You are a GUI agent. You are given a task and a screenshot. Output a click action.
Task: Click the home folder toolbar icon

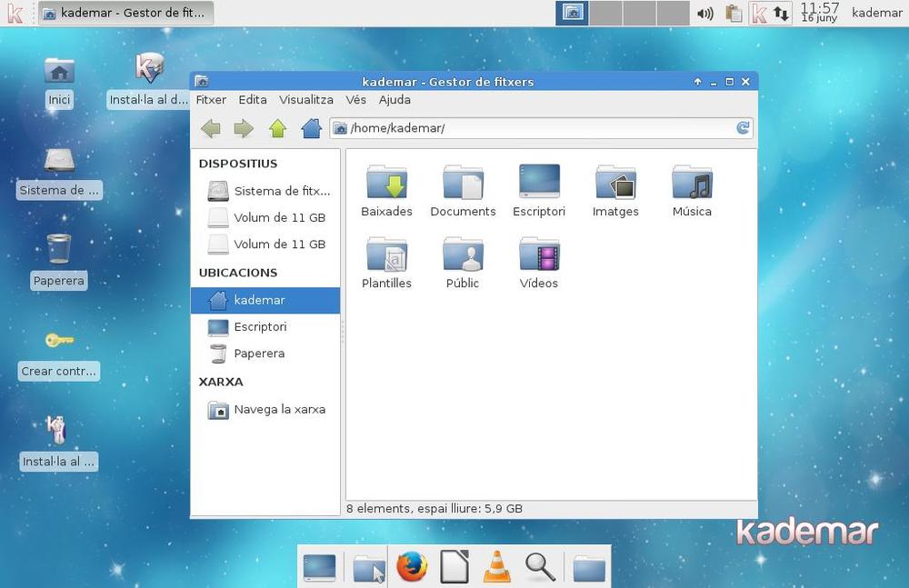click(312, 129)
